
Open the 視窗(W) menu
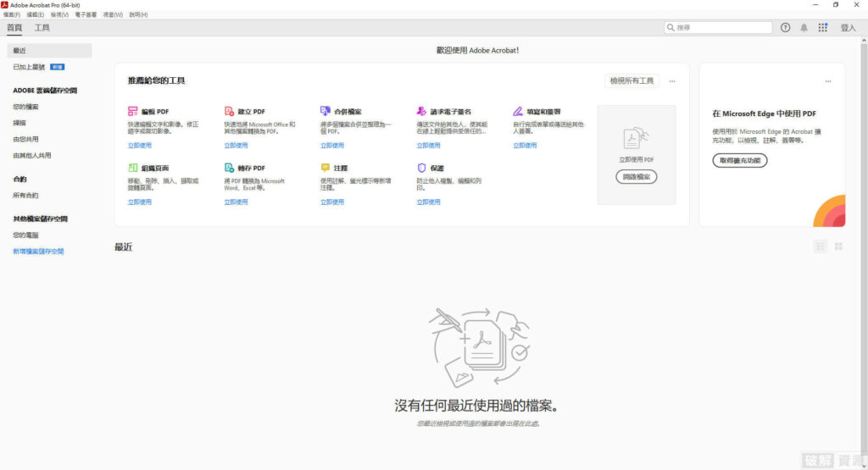click(x=113, y=15)
